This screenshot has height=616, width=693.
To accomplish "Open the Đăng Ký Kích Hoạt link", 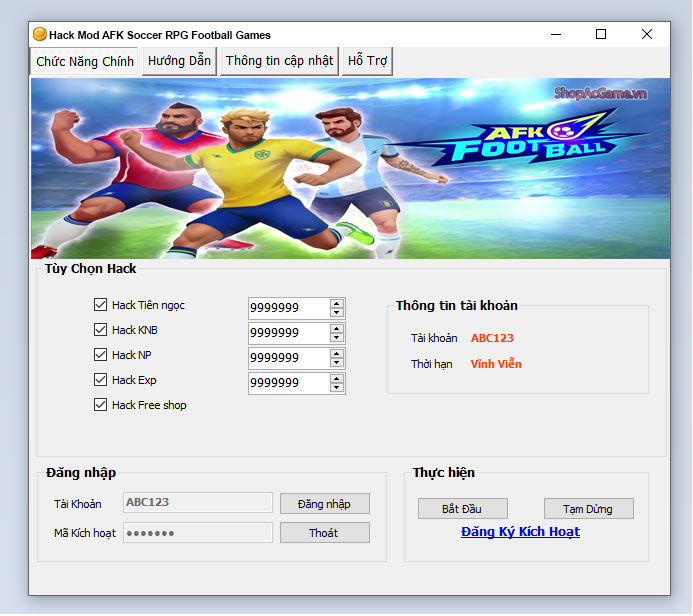I will (x=520, y=532).
